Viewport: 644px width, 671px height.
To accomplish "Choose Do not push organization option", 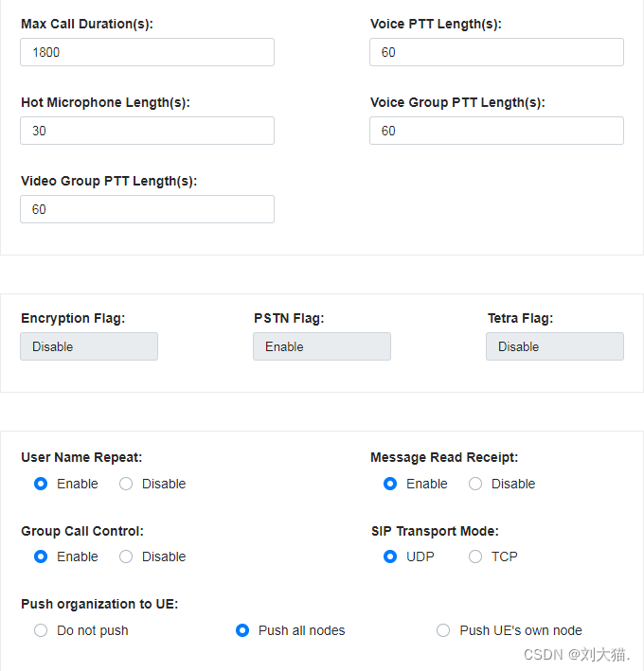I will [41, 630].
